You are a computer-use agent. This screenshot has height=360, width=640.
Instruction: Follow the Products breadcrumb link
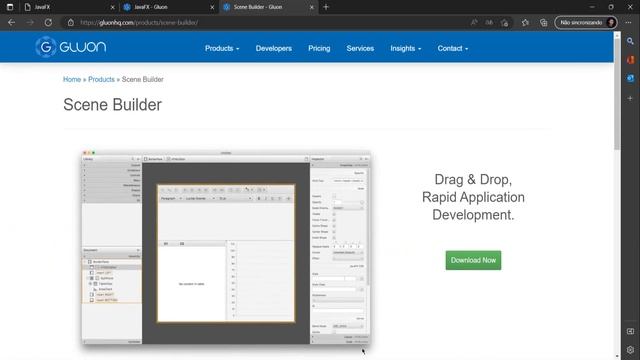[101, 79]
